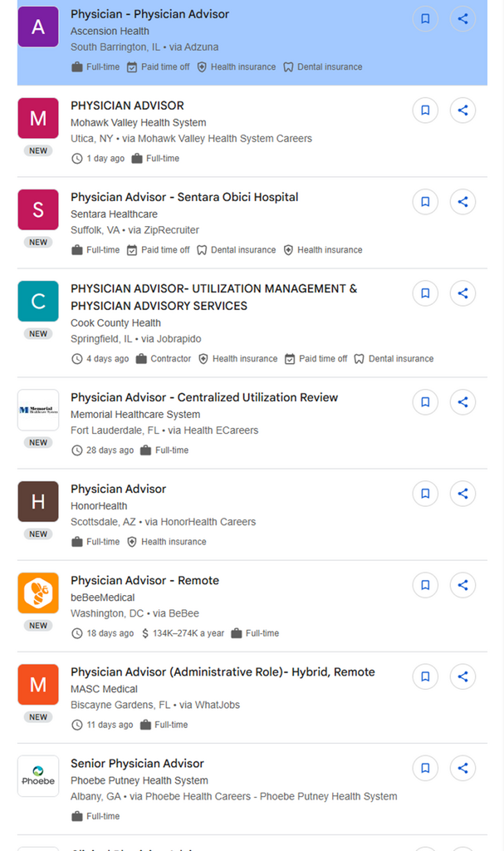Screen dimensions: 504x851
Task: Open the PHYSICIAN ADVISOR Mohawk Valley listing
Action: pyautogui.click(x=127, y=106)
